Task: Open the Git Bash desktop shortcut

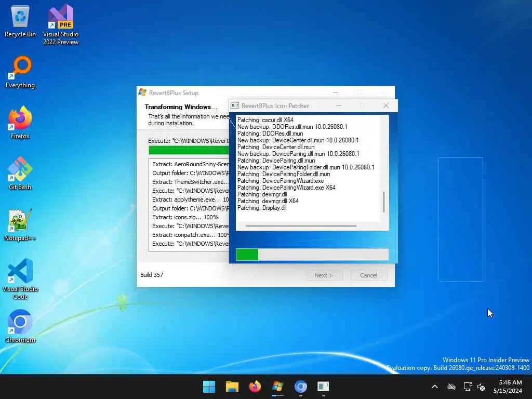Action: 20,174
